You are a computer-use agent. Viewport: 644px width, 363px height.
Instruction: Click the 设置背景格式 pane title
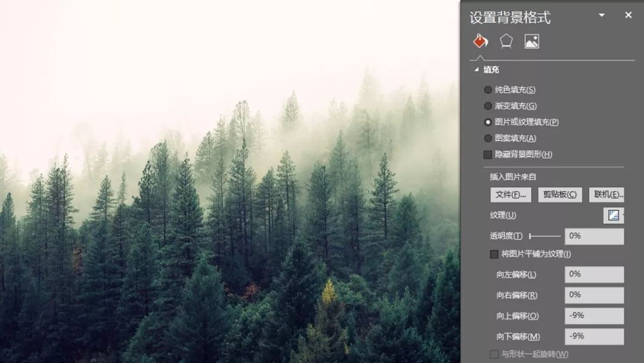(x=510, y=18)
